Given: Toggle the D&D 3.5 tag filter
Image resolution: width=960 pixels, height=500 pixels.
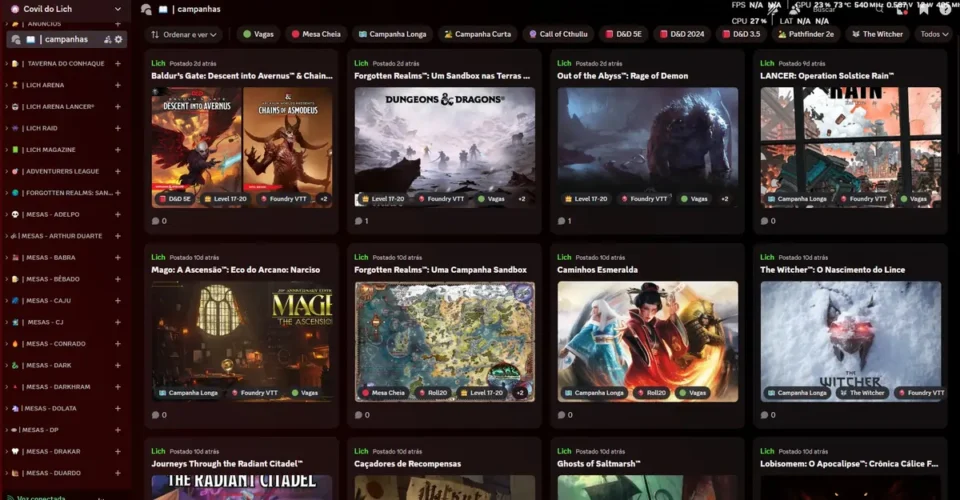Looking at the screenshot, I should click(741, 34).
